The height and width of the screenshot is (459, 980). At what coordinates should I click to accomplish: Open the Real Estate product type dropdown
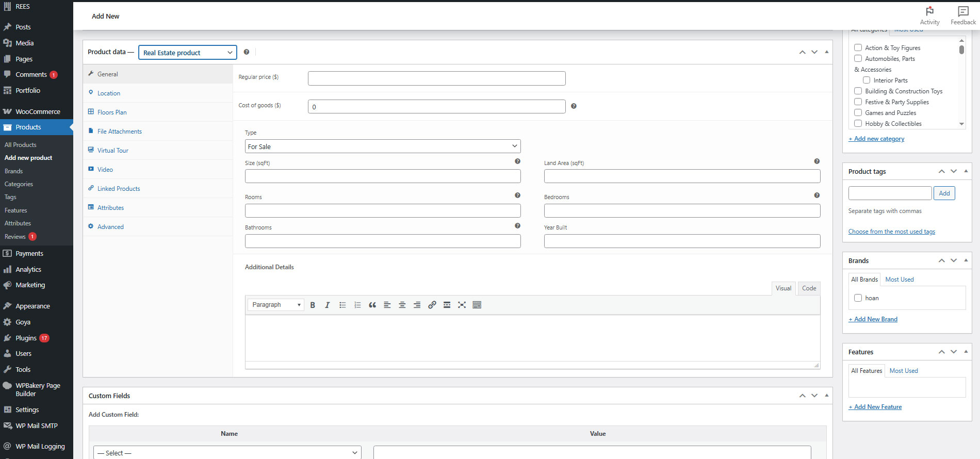pyautogui.click(x=188, y=53)
